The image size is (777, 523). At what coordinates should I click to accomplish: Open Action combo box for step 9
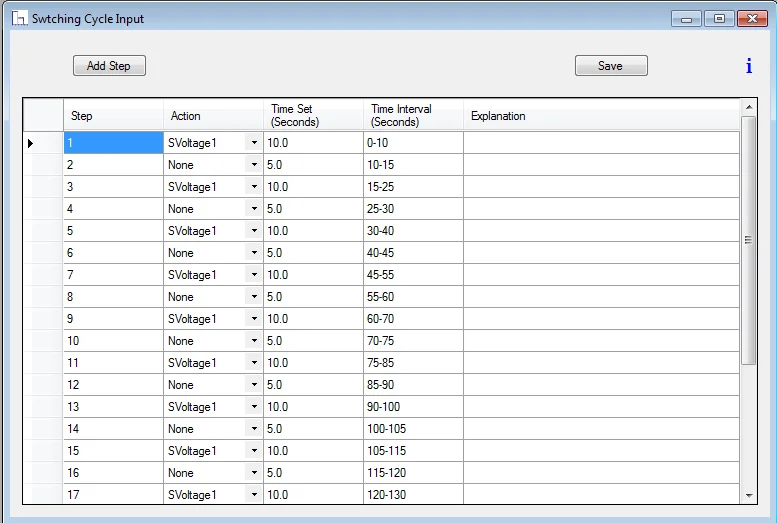pos(254,319)
